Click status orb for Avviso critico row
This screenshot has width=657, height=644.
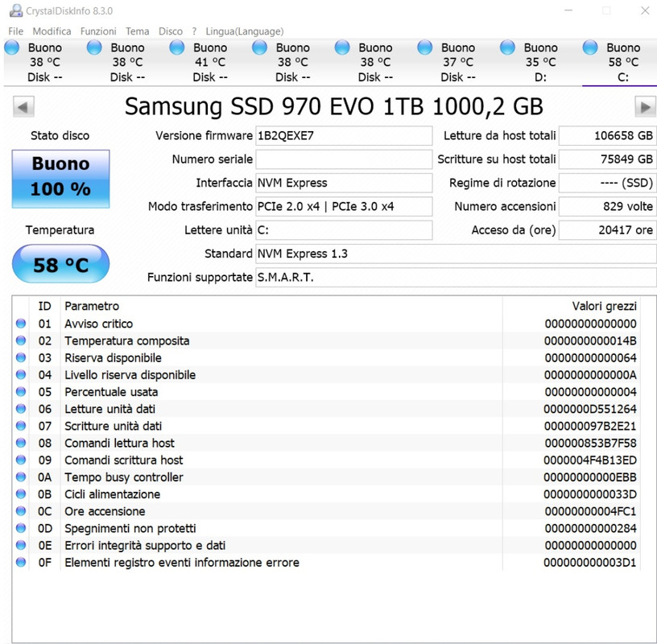(x=21, y=324)
